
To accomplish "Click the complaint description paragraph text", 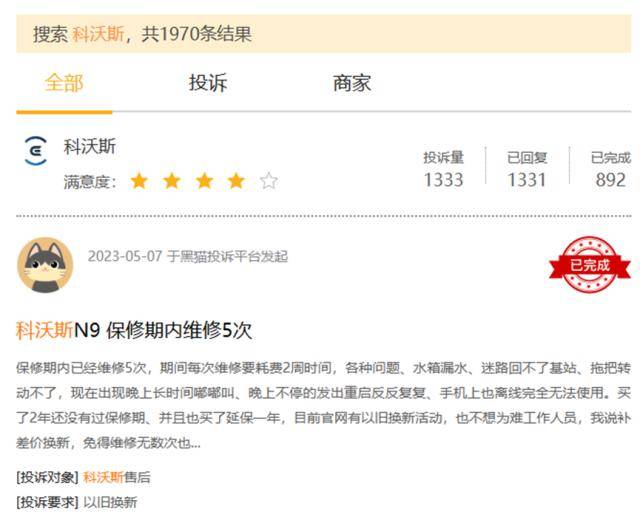I will coord(324,405).
